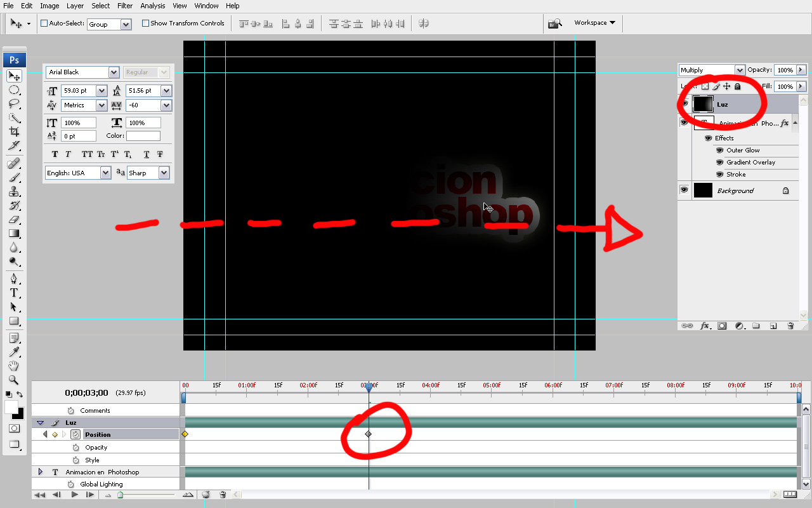Create a new adjustment layer
Image resolution: width=812 pixels, height=508 pixels.
pos(739,326)
